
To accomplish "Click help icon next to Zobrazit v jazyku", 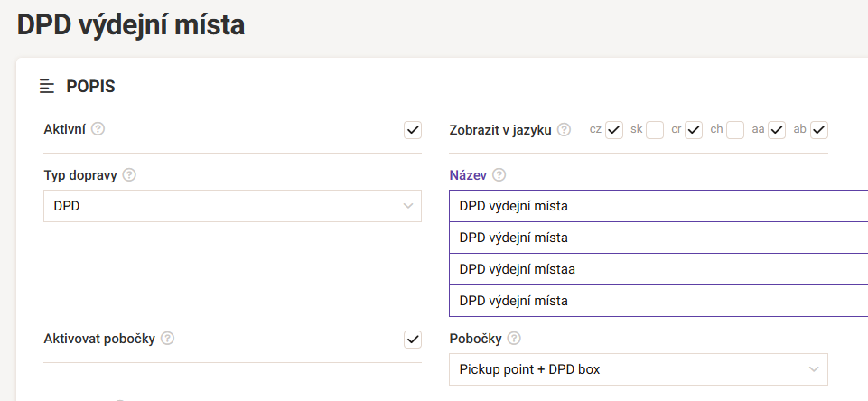I will (x=565, y=130).
